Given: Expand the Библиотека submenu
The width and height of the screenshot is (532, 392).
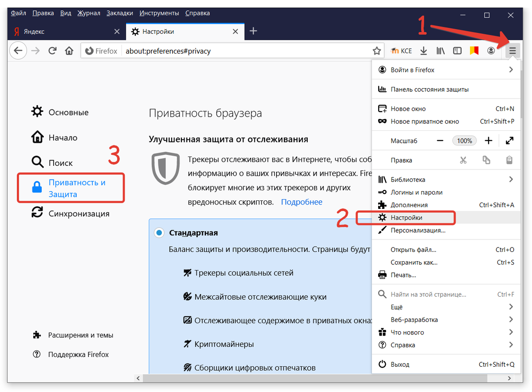Looking at the screenshot, I should [x=511, y=180].
